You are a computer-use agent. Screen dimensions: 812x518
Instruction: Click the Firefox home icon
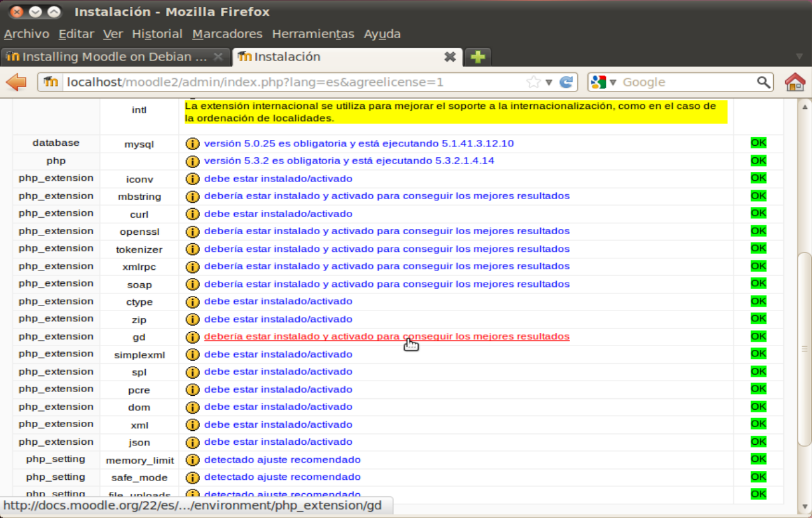795,82
